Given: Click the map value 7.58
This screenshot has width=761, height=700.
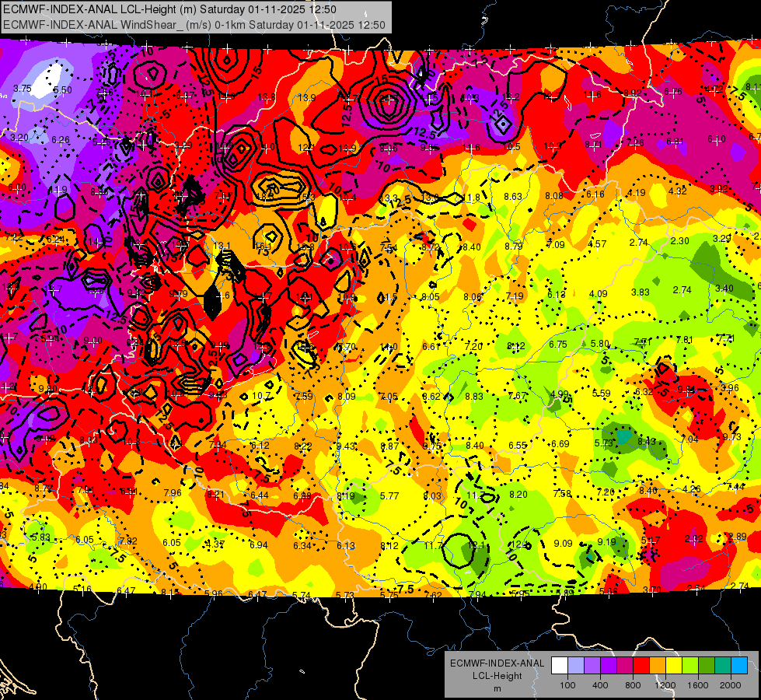Looking at the screenshot, I should tap(563, 494).
